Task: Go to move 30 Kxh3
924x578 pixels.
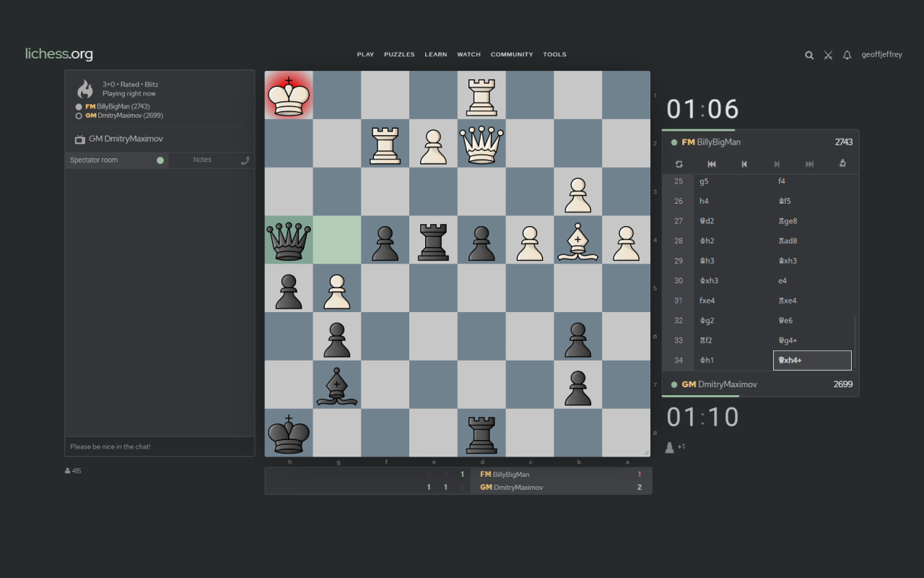Action: point(733,281)
